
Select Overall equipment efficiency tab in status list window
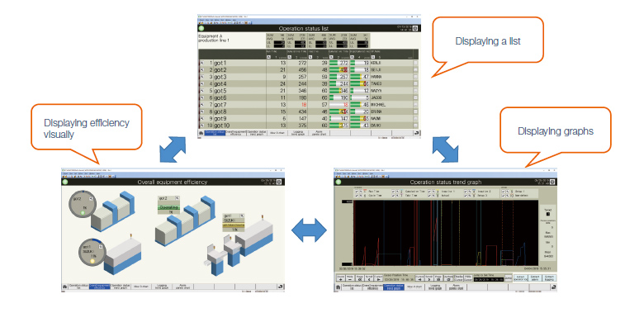(x=236, y=133)
